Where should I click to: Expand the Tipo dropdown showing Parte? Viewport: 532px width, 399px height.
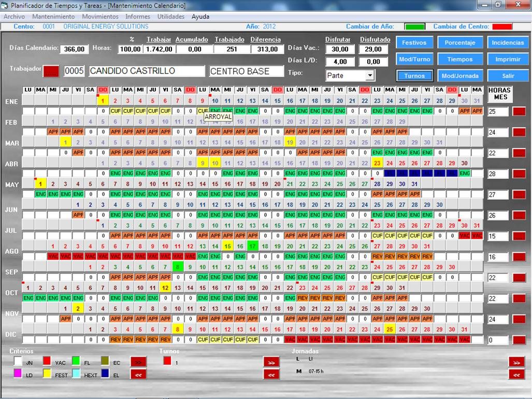pyautogui.click(x=370, y=76)
